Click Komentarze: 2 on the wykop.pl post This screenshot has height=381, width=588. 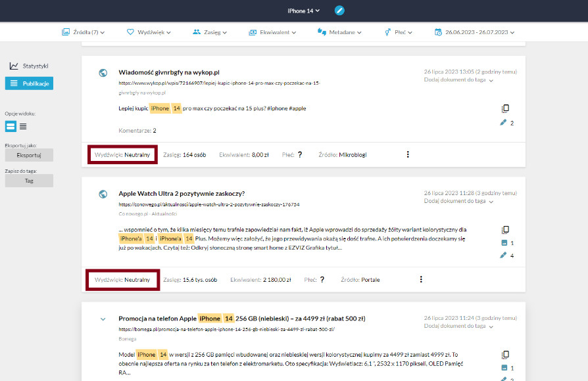pyautogui.click(x=137, y=130)
